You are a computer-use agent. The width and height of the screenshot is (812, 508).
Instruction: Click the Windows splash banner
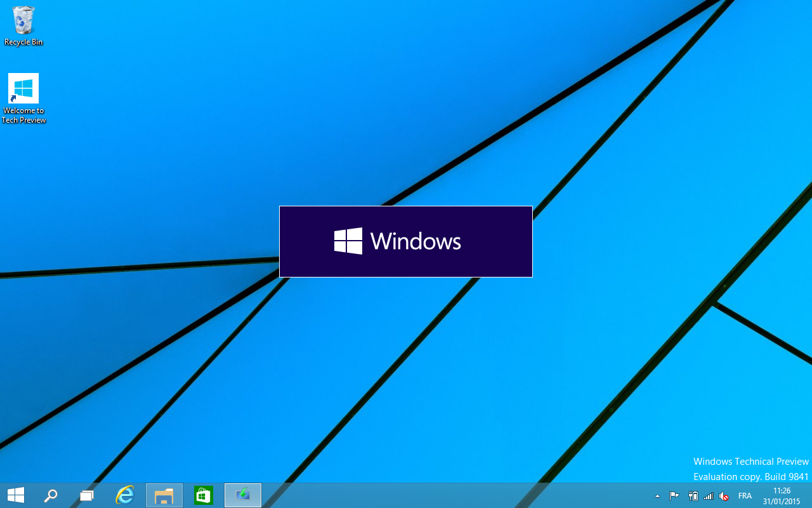tap(406, 241)
